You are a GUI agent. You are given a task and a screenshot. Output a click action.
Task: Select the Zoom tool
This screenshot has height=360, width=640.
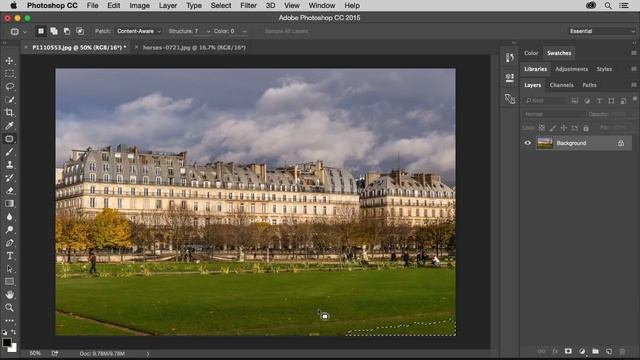pyautogui.click(x=9, y=308)
